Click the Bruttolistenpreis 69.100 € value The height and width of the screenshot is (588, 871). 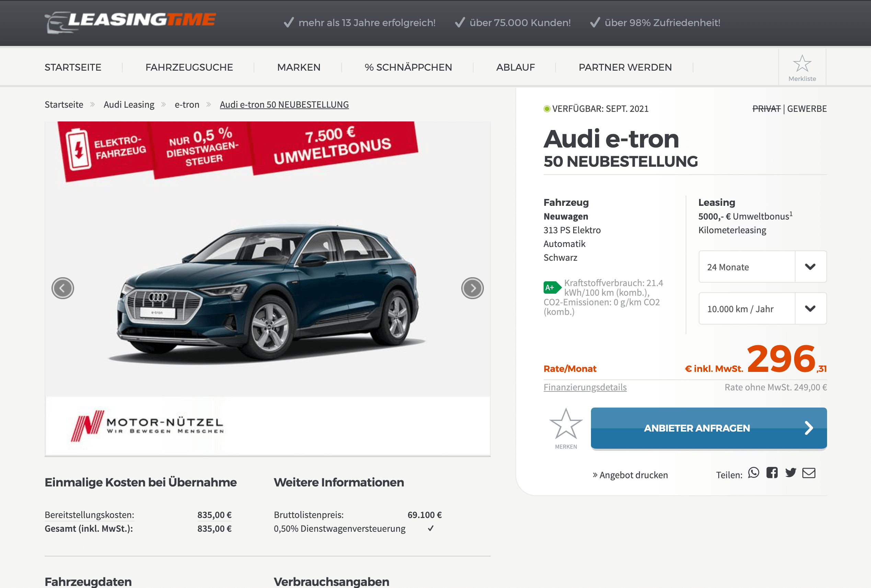[x=425, y=515]
